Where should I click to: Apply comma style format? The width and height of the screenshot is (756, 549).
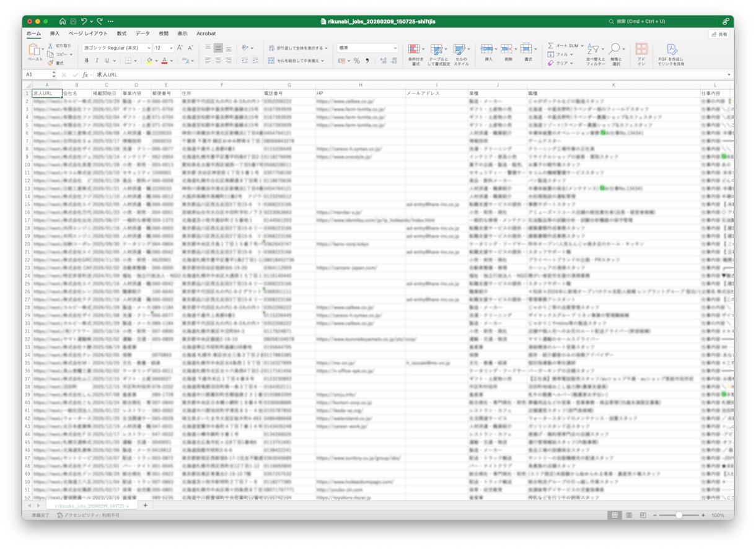coord(367,61)
